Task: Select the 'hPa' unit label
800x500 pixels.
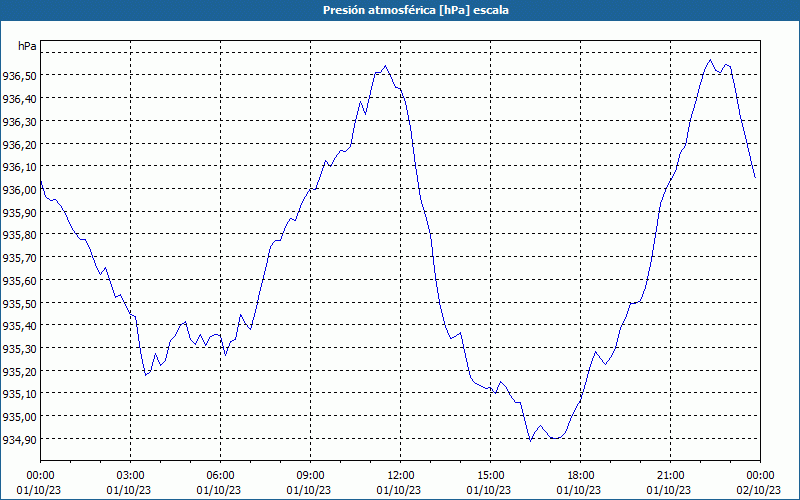Action: (x=27, y=46)
